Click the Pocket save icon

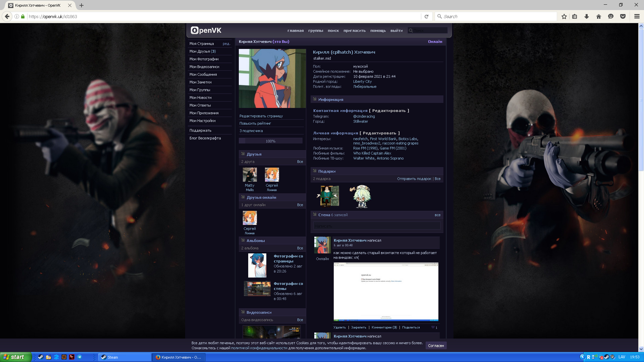point(623,16)
